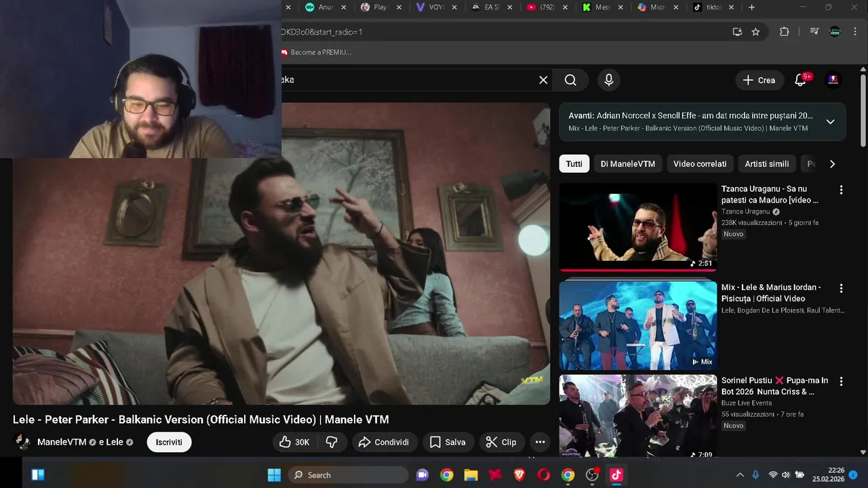This screenshot has width=868, height=488.
Task: Play the Tzanca Uraganu thumbnail video
Action: coord(637,227)
